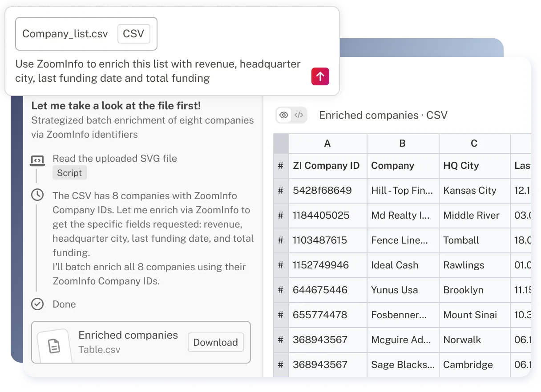Download the Enriched companies file

[215, 342]
